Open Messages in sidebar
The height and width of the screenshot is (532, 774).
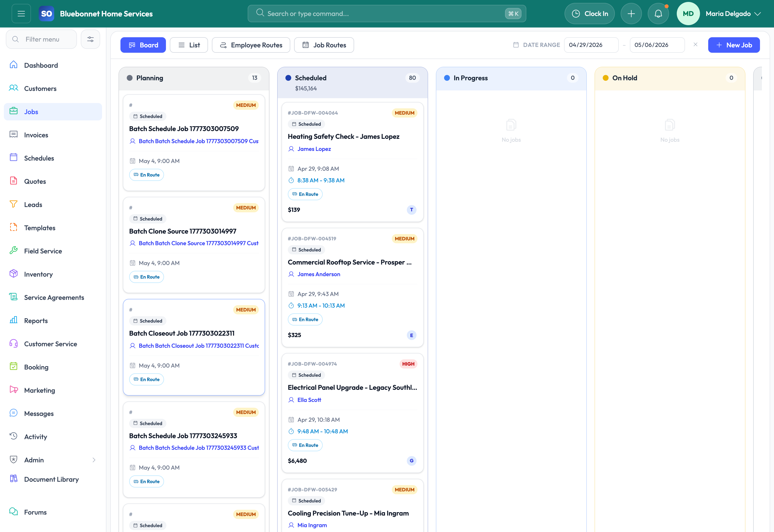(x=53, y=414)
